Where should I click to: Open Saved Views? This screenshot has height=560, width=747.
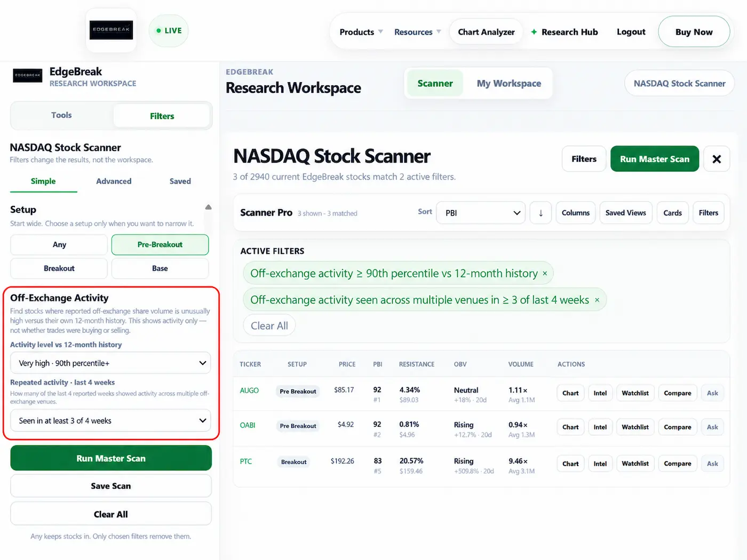coord(626,213)
